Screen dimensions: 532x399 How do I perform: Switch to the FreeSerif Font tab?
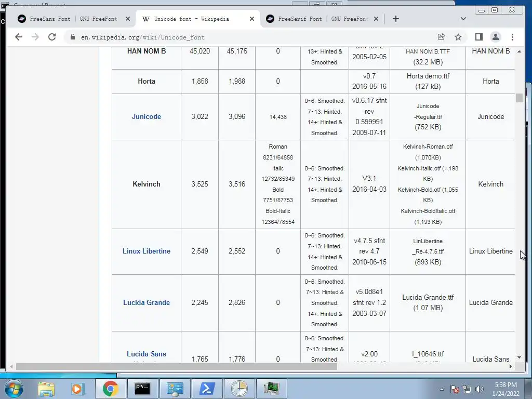coord(322,19)
